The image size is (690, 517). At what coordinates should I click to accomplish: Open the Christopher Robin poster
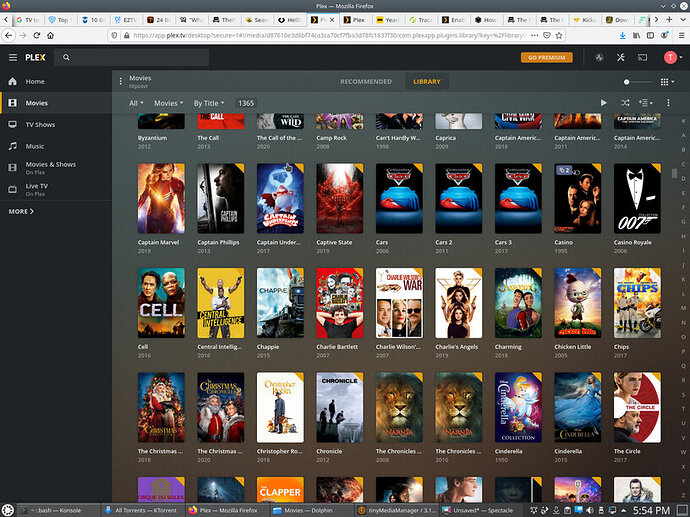click(x=280, y=407)
